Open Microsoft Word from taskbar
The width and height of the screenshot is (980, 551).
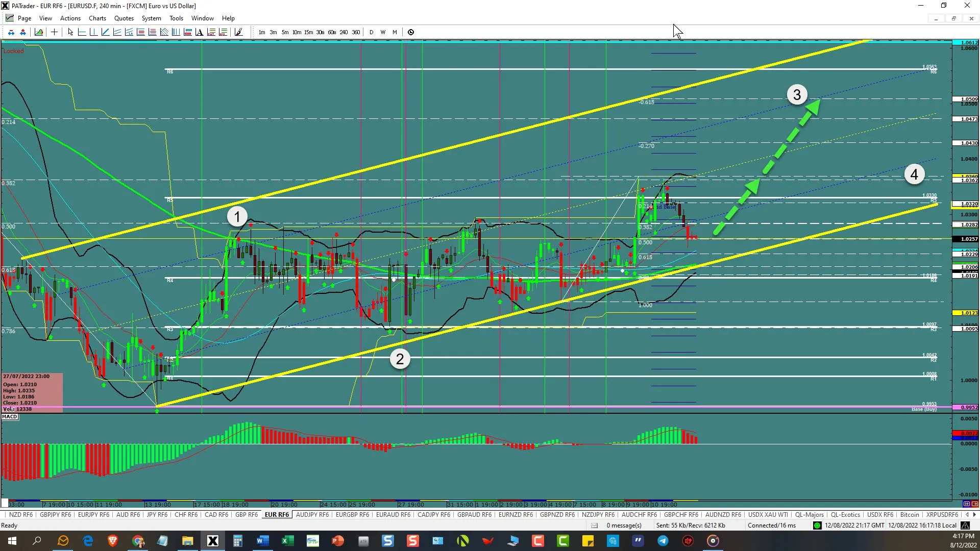pyautogui.click(x=262, y=541)
